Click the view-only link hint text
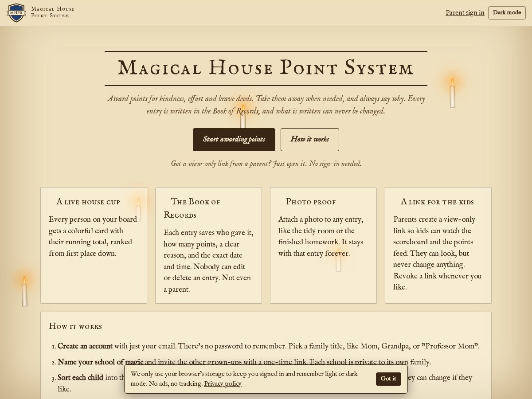Screen dimensions: 532x399 click(x=266, y=164)
